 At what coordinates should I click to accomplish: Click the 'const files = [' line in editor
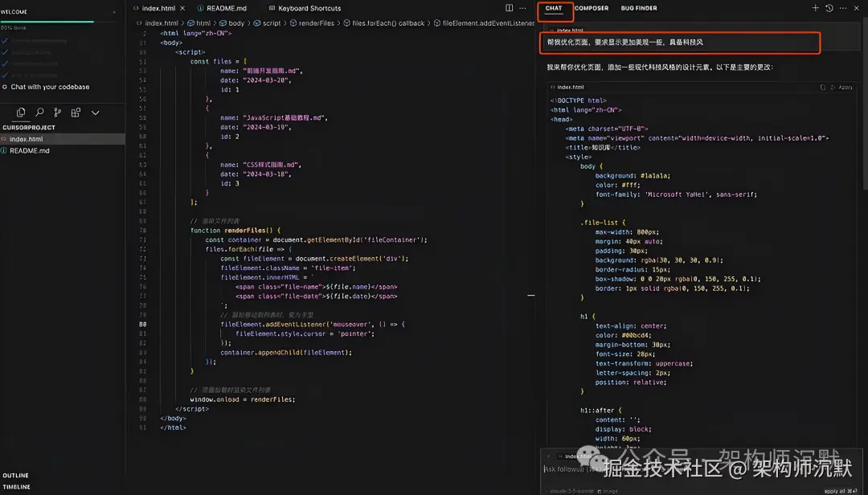coord(218,61)
